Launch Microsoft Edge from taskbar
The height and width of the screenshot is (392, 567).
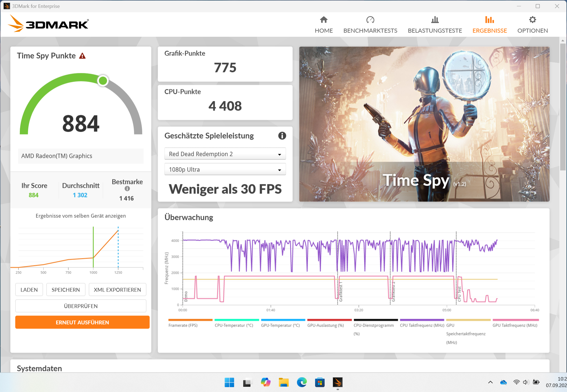(x=302, y=382)
